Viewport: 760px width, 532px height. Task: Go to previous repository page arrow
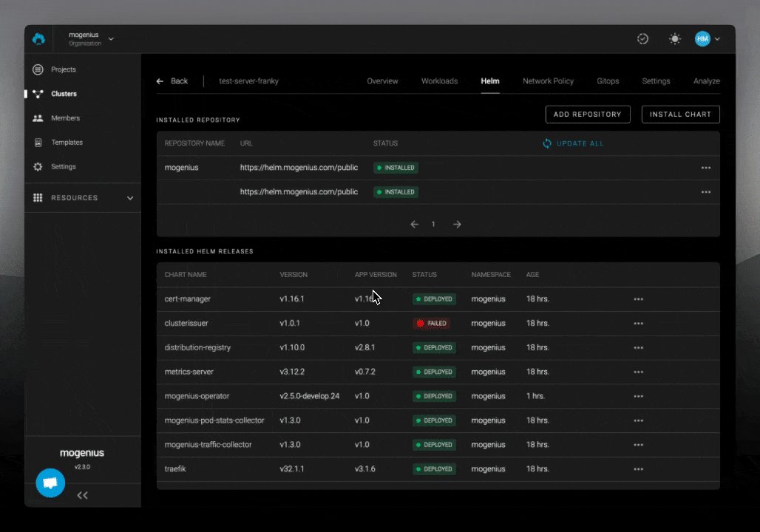point(415,225)
